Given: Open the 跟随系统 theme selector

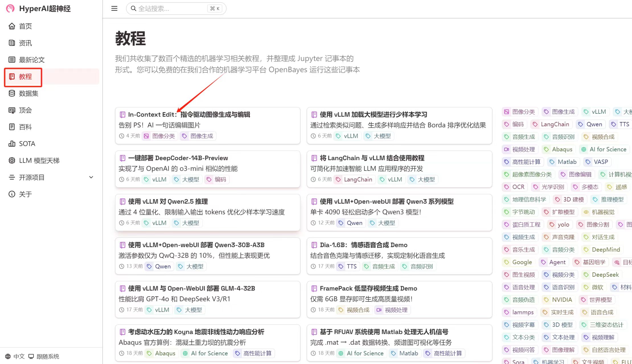Looking at the screenshot, I should [x=47, y=356].
